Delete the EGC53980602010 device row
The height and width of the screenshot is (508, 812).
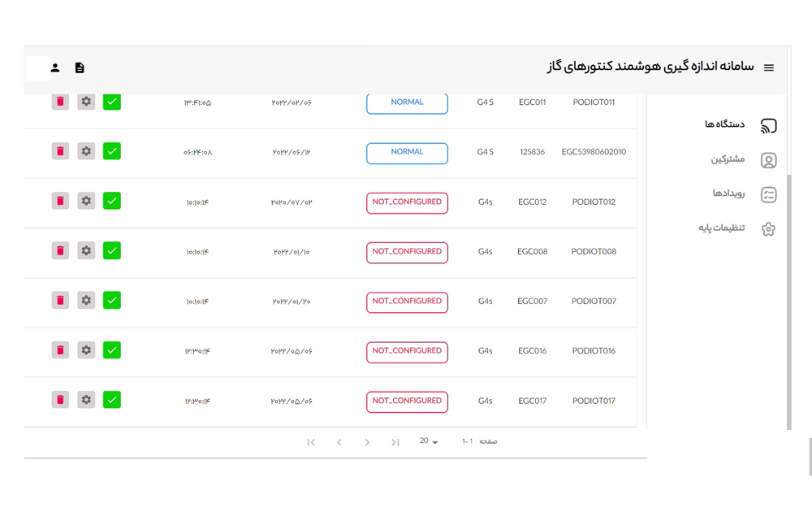[60, 151]
